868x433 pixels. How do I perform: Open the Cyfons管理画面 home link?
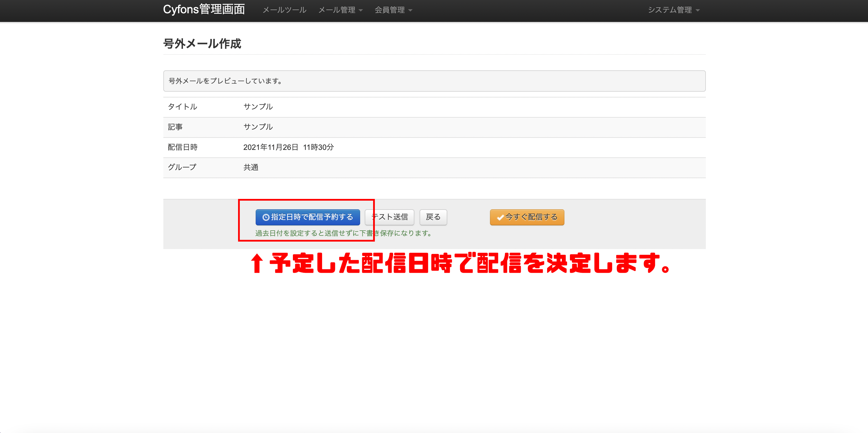point(204,10)
